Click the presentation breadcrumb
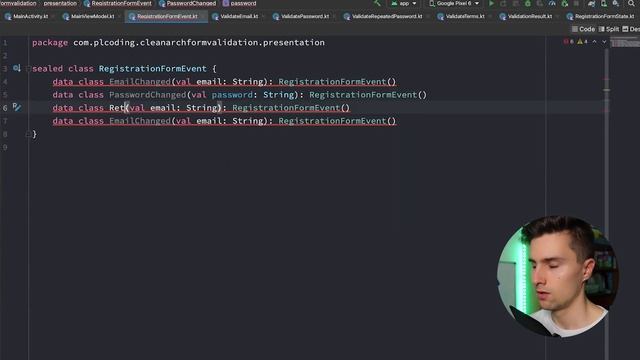 (60, 3)
